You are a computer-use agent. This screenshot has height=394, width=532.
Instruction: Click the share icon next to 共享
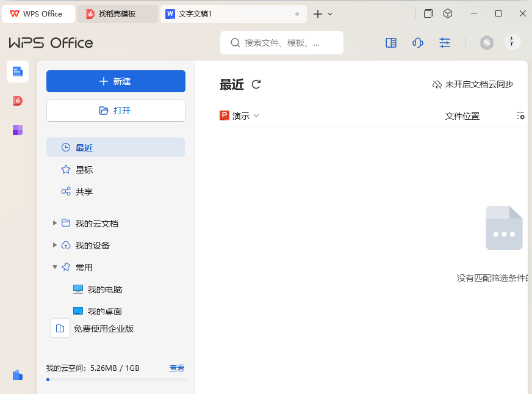pyautogui.click(x=66, y=191)
